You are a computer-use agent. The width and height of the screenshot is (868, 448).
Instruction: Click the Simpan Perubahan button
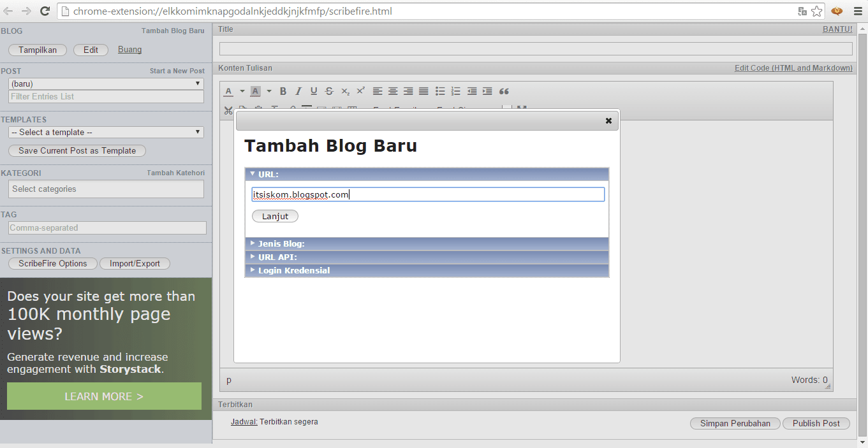coord(735,423)
